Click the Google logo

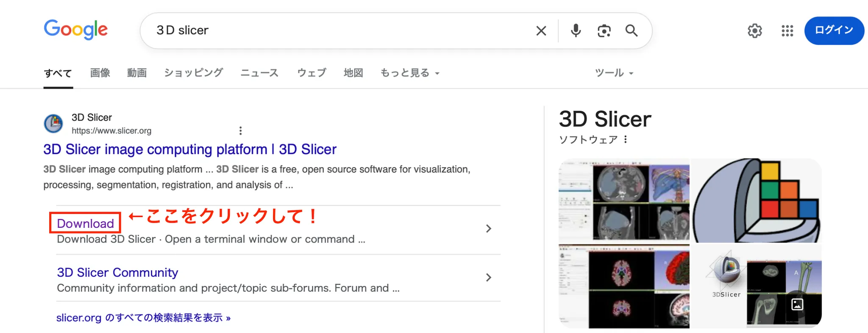pos(76,30)
